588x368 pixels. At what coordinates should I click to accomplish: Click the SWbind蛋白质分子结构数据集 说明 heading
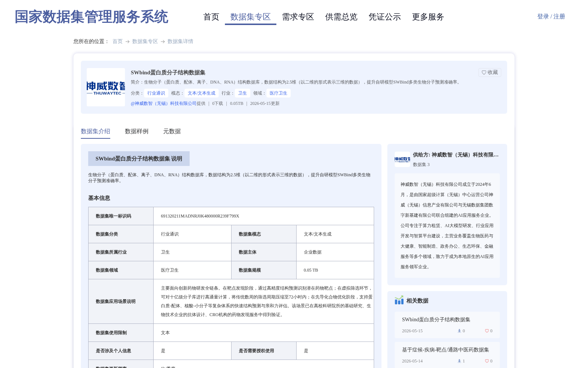139,159
